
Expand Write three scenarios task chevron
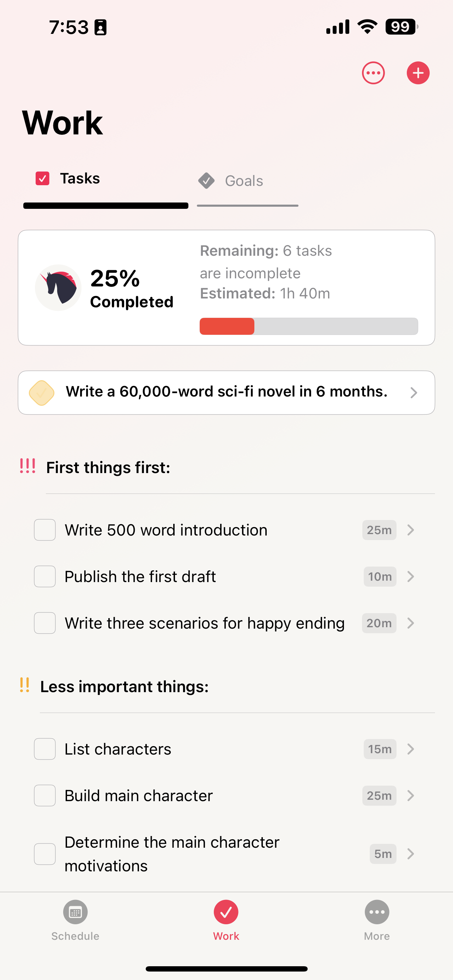click(x=410, y=623)
